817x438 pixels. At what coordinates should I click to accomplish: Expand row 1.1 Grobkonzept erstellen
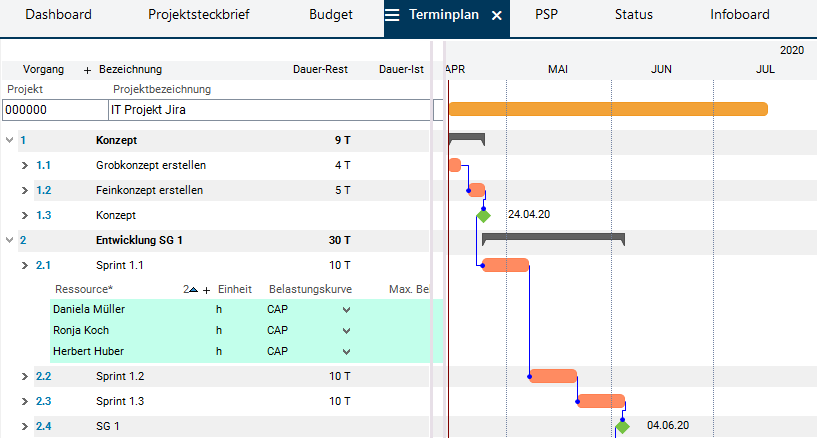click(25, 165)
